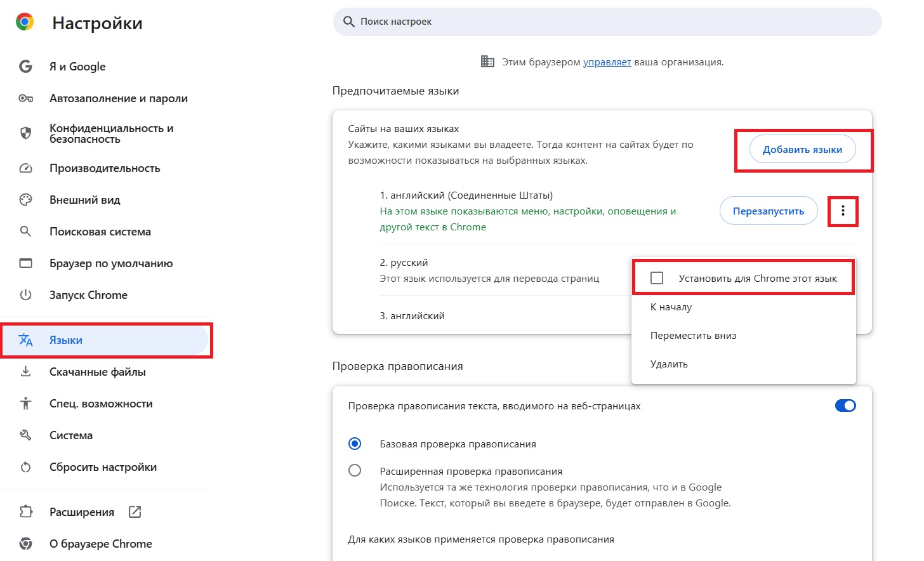Click the 'управляет' organization link

pos(607,62)
